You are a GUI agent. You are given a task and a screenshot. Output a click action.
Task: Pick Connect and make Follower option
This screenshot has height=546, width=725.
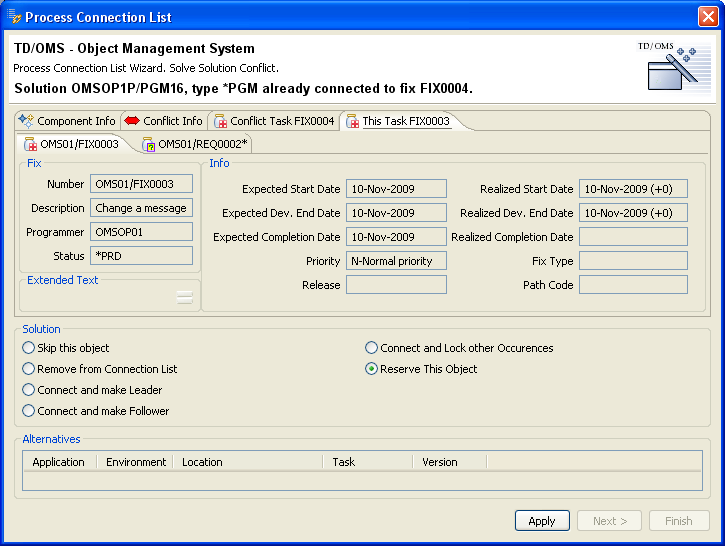(x=29, y=411)
